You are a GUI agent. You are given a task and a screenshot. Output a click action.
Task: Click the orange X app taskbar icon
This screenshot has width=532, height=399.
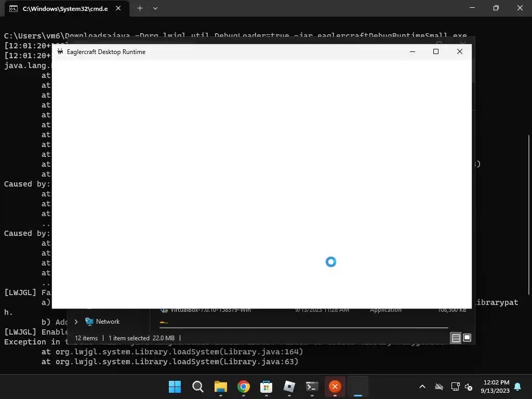[x=335, y=387]
